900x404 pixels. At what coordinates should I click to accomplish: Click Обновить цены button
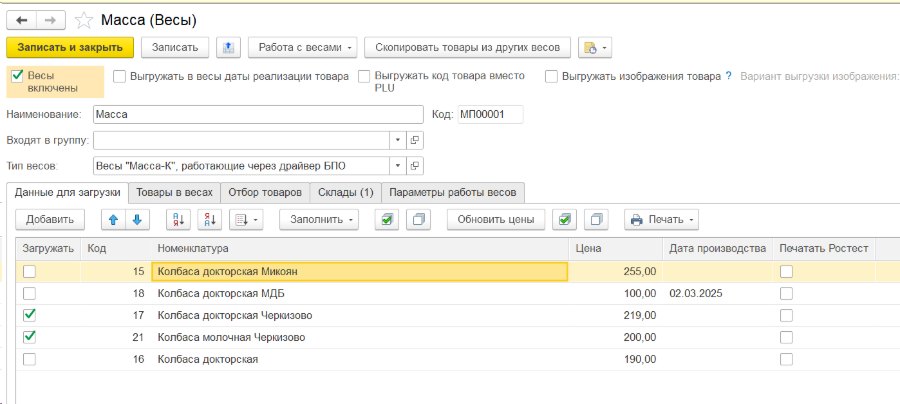click(496, 219)
